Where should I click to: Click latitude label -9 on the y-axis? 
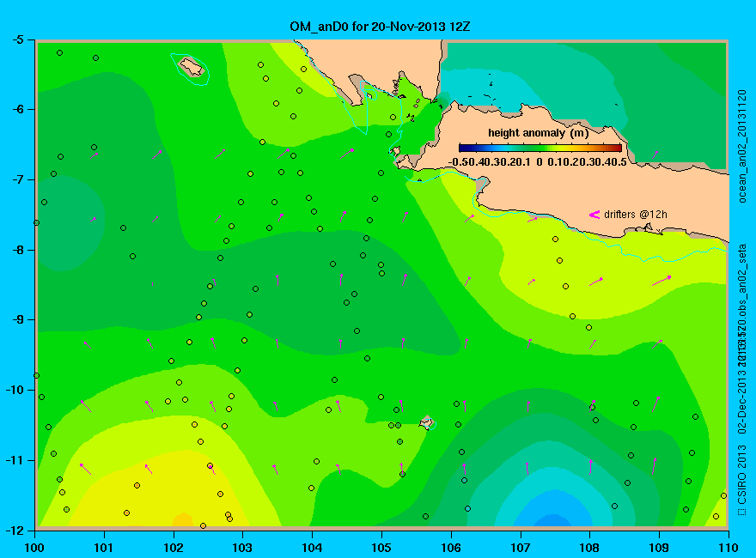coord(17,320)
